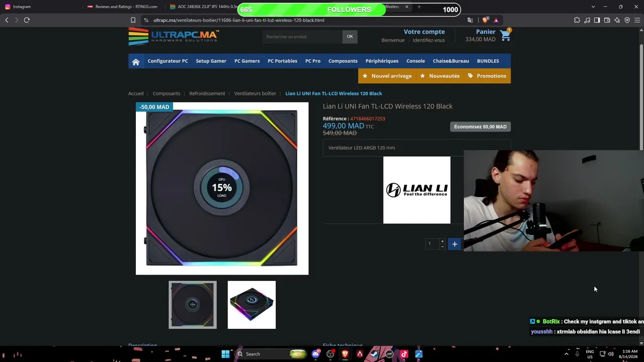Open TikTok from the taskbar
The height and width of the screenshot is (362, 644).
pyautogui.click(x=404, y=354)
